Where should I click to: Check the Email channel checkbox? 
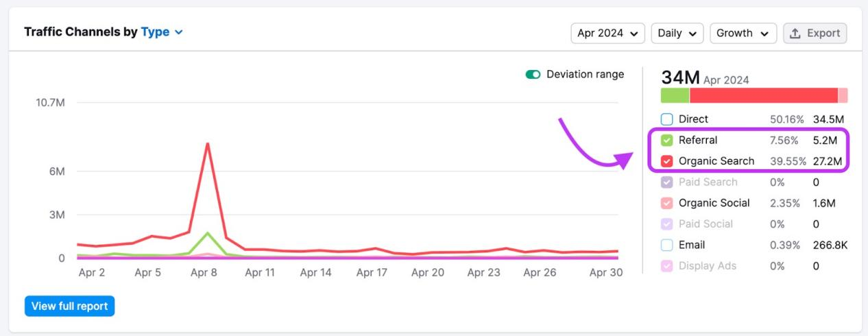[x=667, y=245]
